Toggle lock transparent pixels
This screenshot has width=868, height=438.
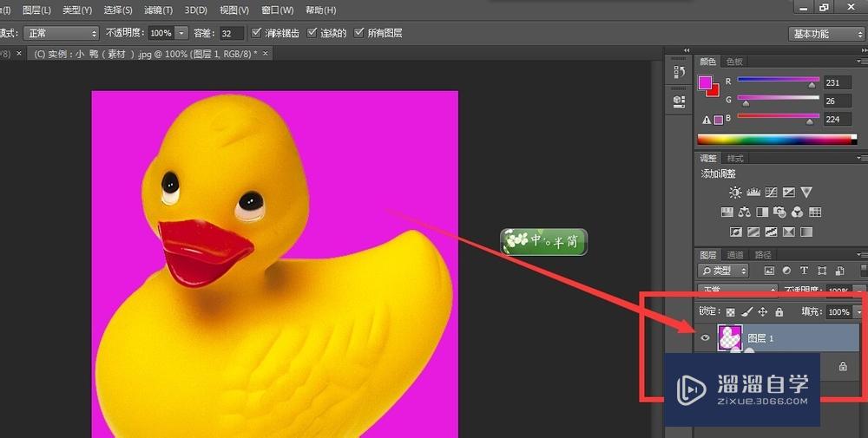[731, 312]
